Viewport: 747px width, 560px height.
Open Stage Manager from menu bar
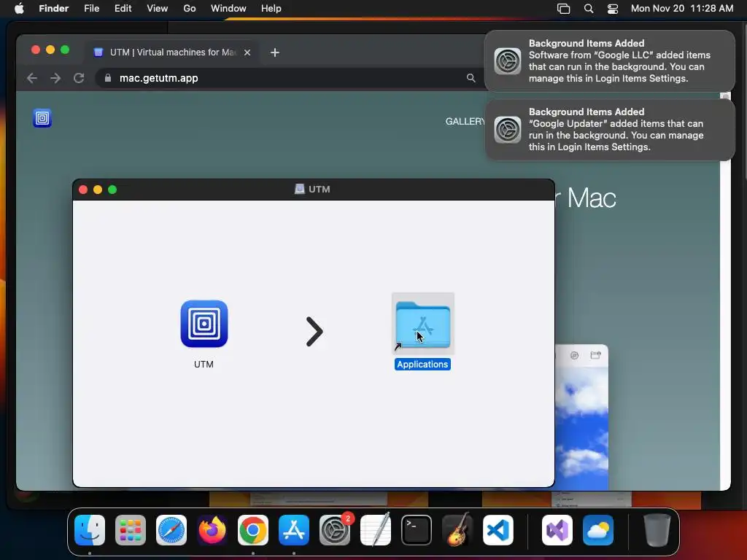564,9
